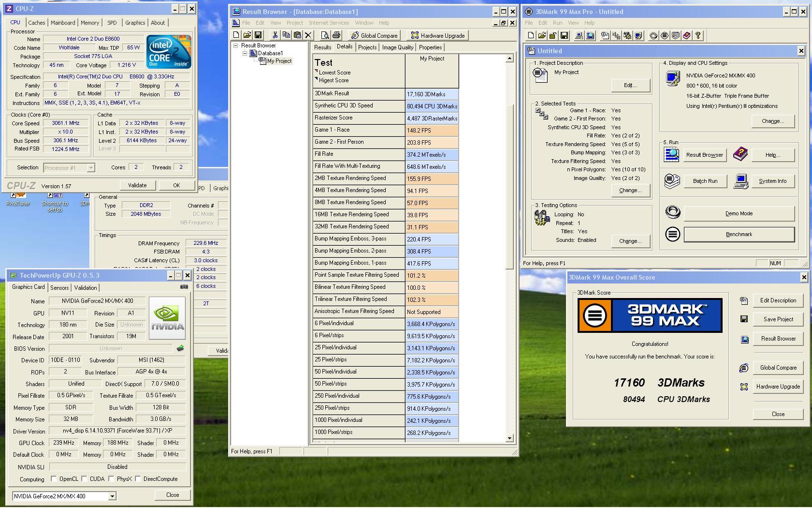
Task: Click scroll up arrow in Result Browser details
Action: [x=509, y=59]
